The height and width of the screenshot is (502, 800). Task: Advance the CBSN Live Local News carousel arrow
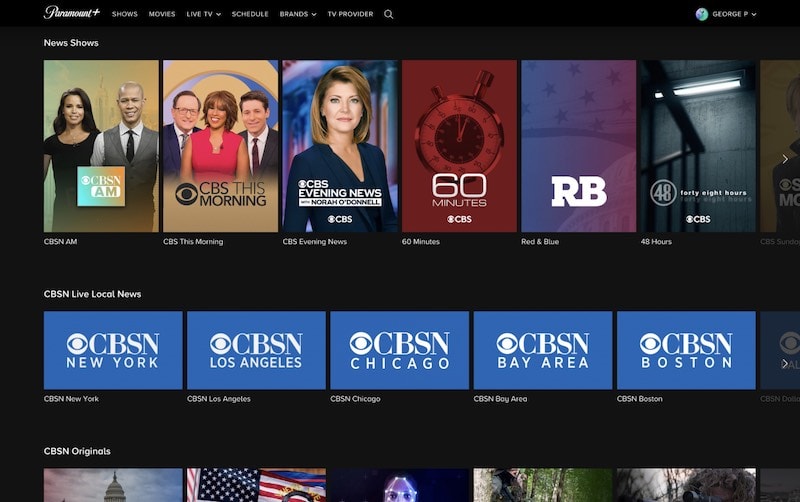[785, 363]
